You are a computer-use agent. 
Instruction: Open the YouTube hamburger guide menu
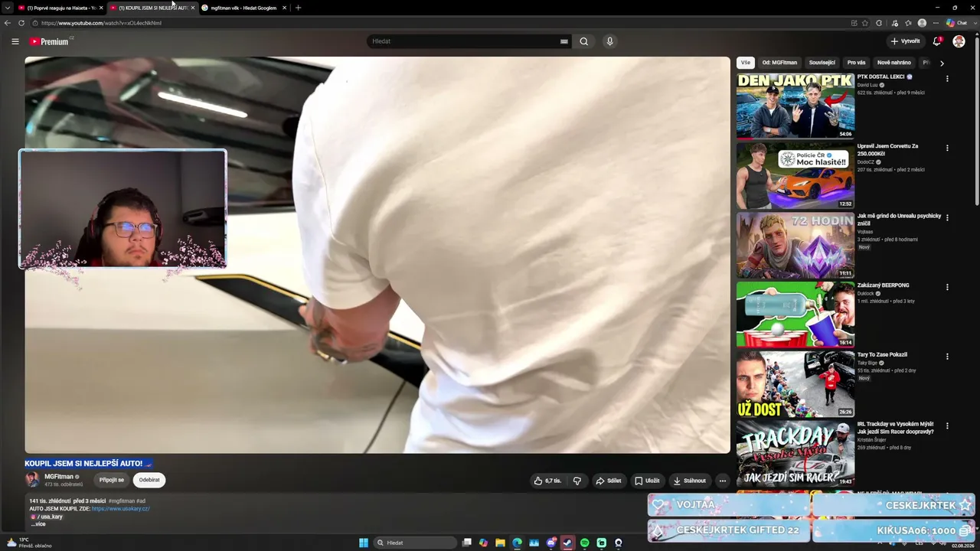[15, 41]
